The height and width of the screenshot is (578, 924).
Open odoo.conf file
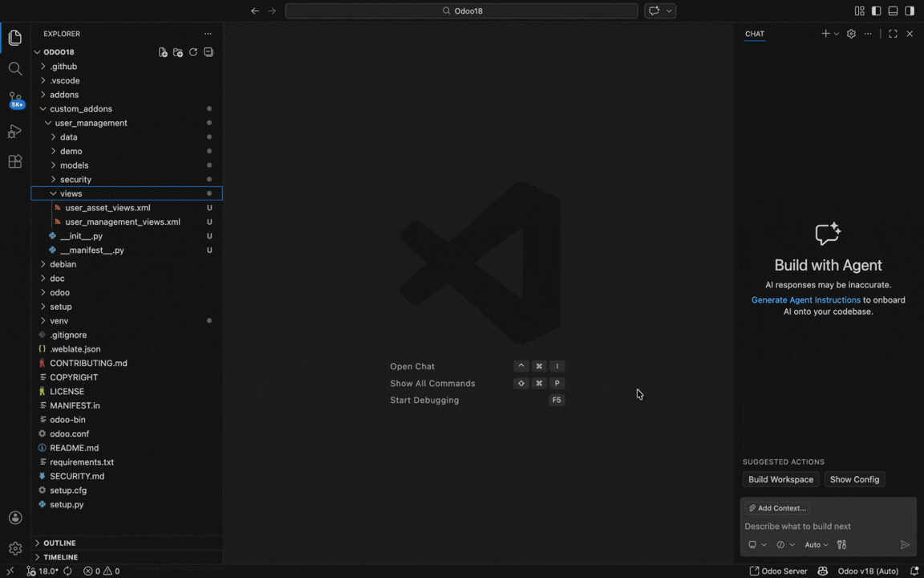(127, 434)
